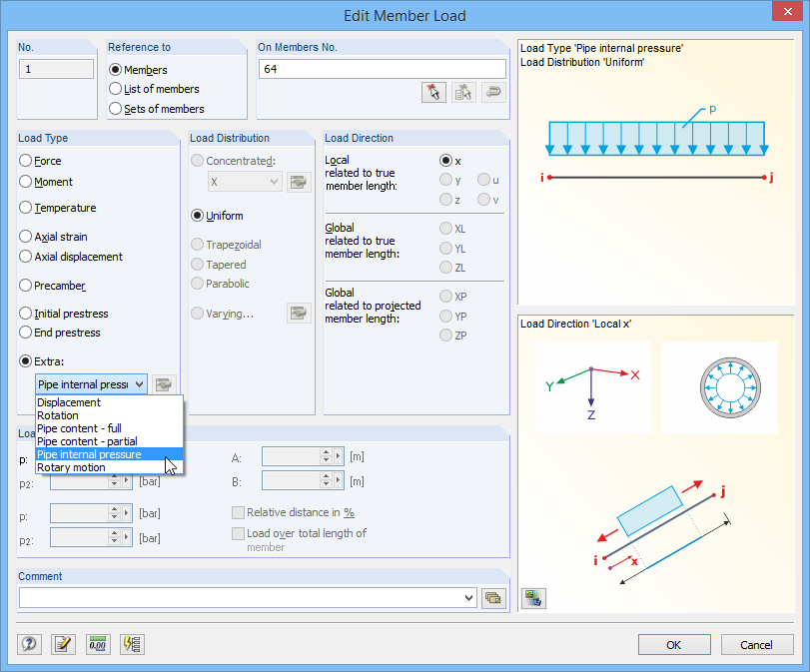Select members graphically with the pick arrow
This screenshot has height=672, width=810.
pos(433,92)
